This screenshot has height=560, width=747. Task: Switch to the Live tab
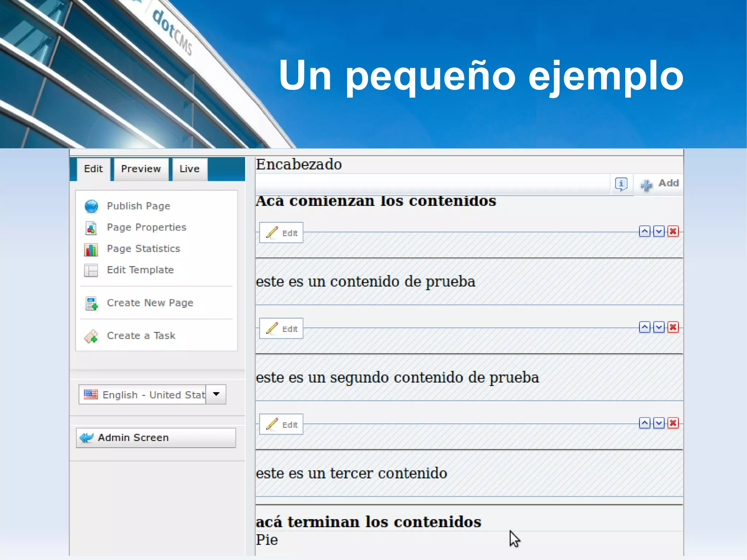(189, 169)
